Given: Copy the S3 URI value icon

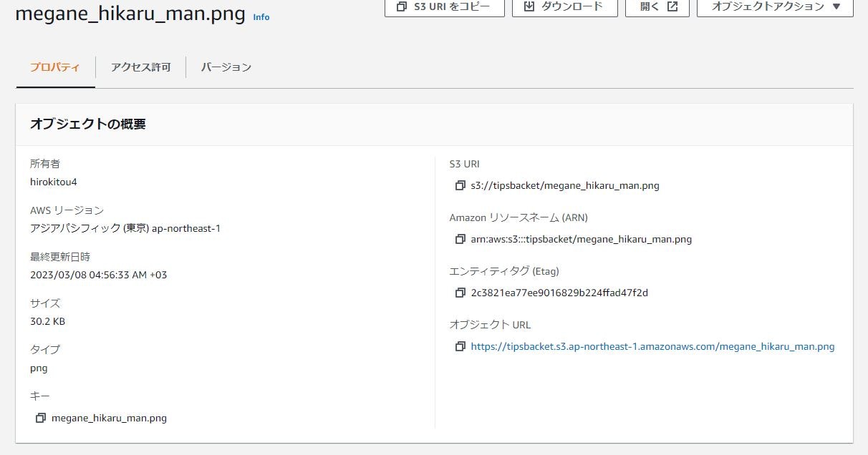Looking at the screenshot, I should [460, 186].
